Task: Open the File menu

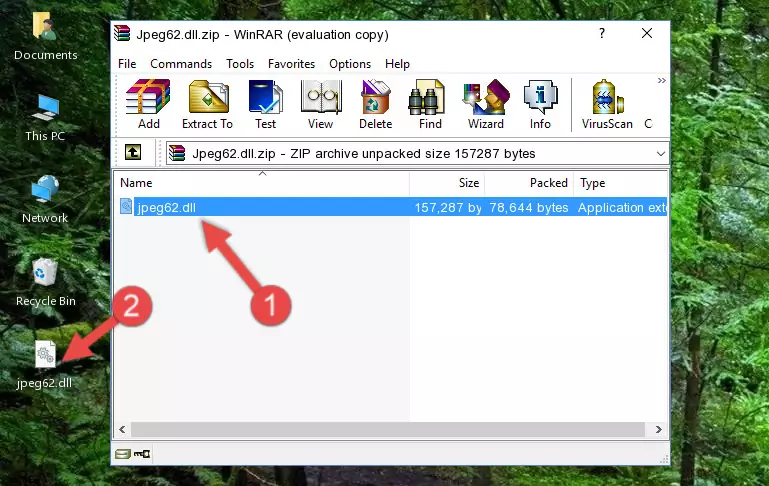Action: point(127,64)
